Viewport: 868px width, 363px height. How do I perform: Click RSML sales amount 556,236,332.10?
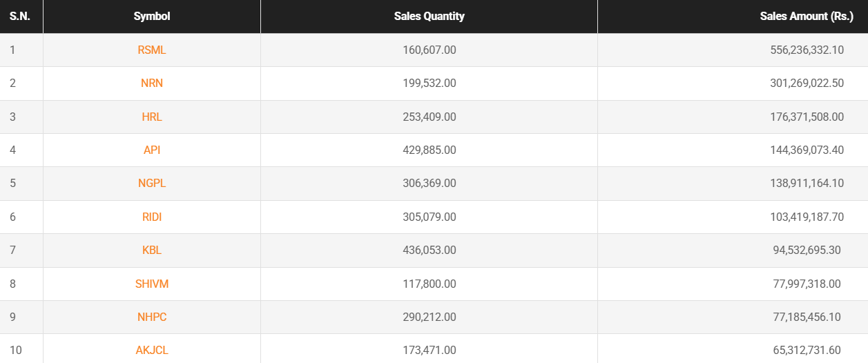pyautogui.click(x=807, y=50)
